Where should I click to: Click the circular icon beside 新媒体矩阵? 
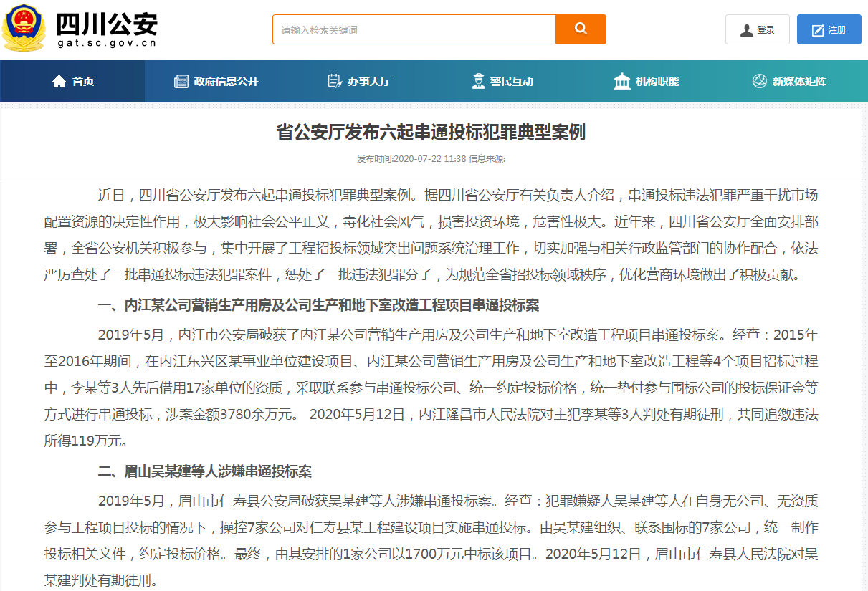coord(759,81)
